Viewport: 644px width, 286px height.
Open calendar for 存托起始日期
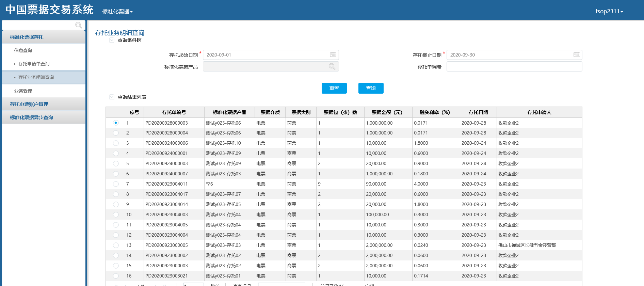coord(333,55)
